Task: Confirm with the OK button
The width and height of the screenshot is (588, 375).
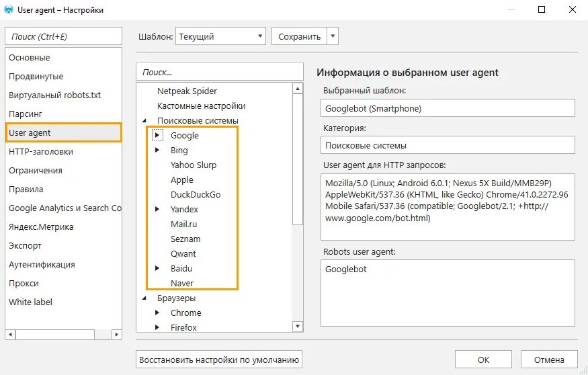Action: (483, 360)
